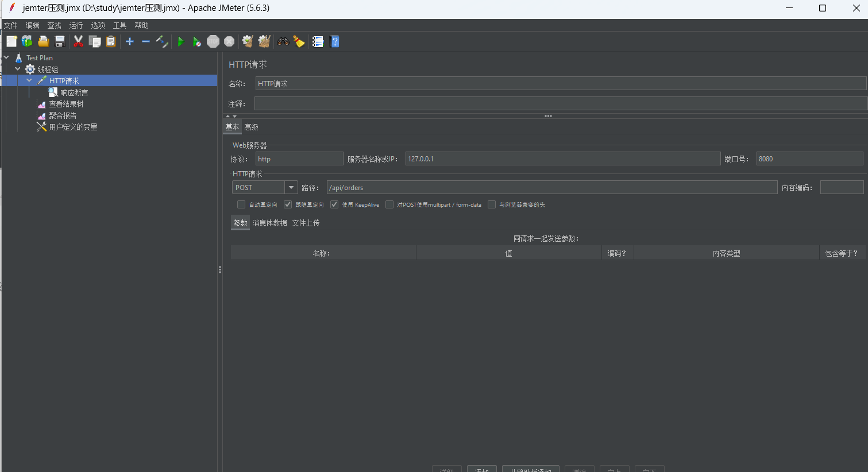Click the 名称 field containing HTTP请求
The height and width of the screenshot is (472, 868).
tap(561, 84)
